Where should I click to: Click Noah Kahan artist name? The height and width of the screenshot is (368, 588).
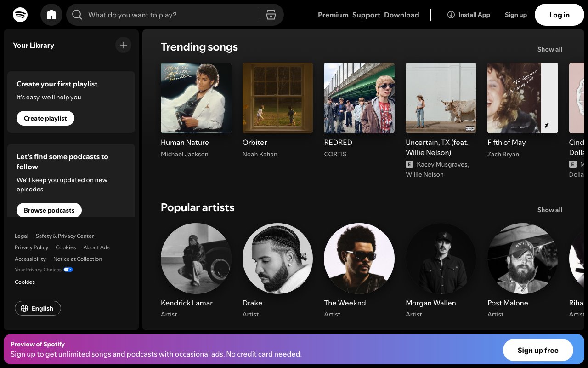260,154
